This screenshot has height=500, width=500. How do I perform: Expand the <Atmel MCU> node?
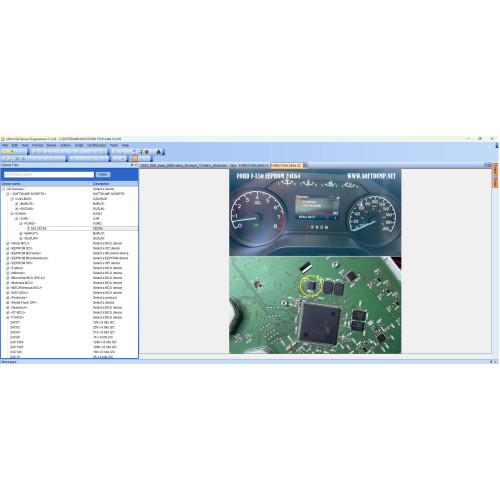8,243
